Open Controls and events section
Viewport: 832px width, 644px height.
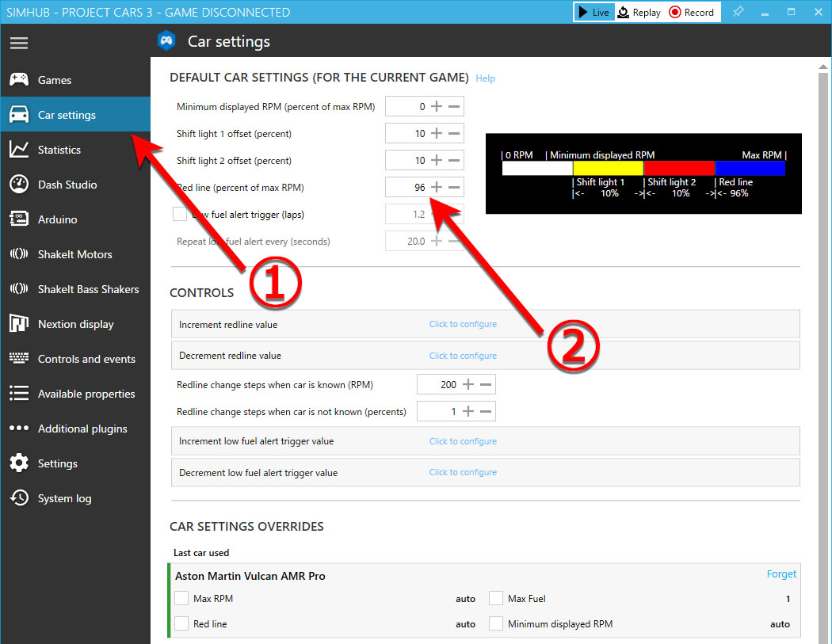point(75,359)
